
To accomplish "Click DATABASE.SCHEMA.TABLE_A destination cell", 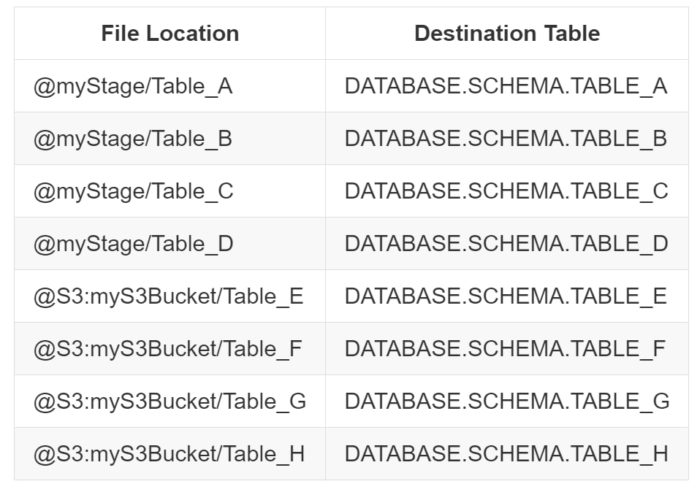I will [x=507, y=86].
